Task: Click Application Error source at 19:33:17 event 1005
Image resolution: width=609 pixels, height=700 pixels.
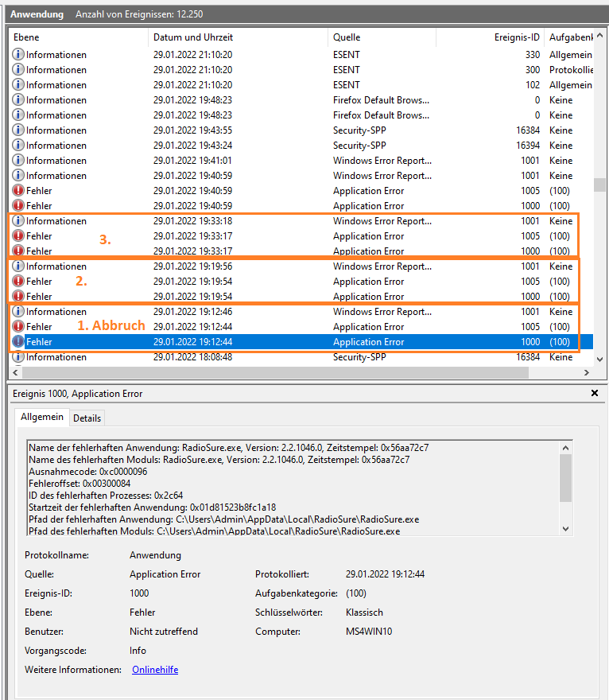Action: (x=369, y=235)
